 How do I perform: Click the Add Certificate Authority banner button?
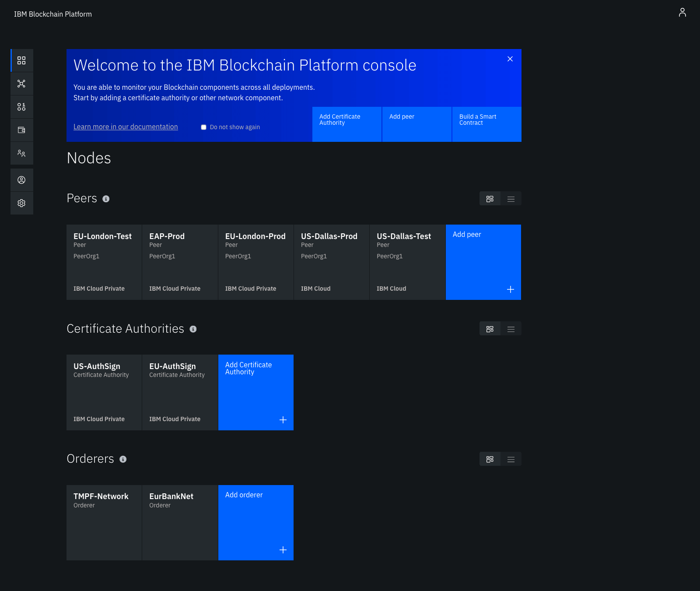pos(346,124)
